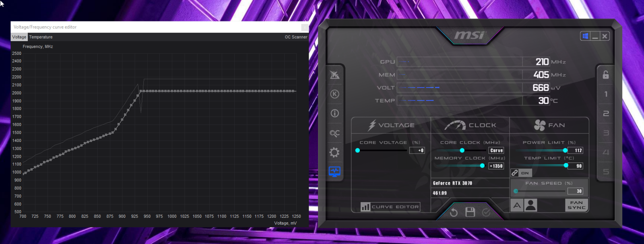Screen dimensions: 644x244
Task: Enable auto fan speed 'A' button
Action: click(517, 205)
